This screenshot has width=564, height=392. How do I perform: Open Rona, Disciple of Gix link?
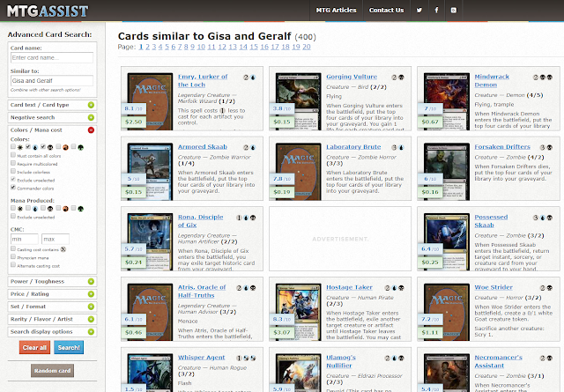pos(200,221)
